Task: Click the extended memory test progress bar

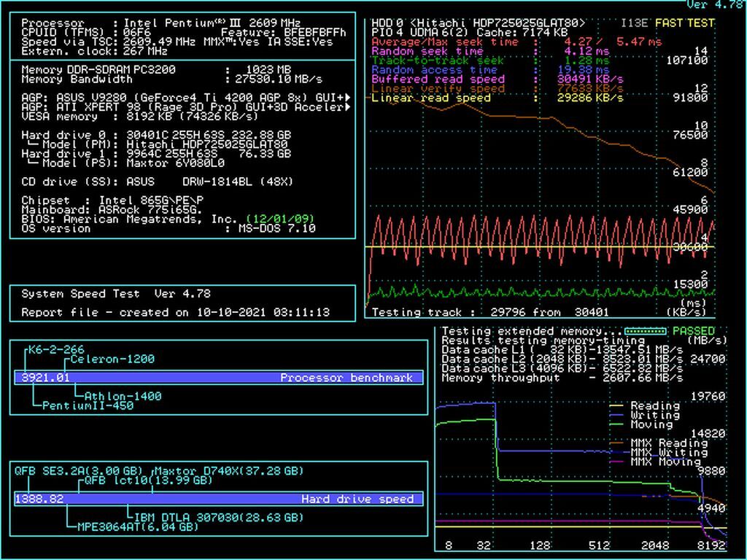Action: [645, 331]
